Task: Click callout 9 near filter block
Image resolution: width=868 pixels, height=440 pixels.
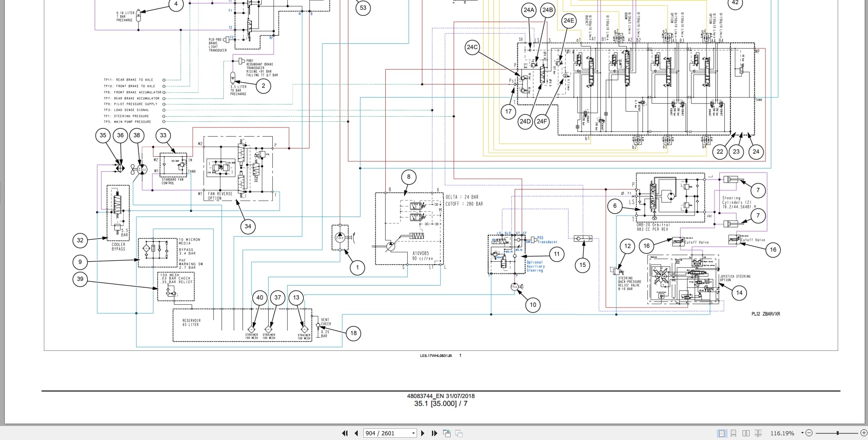Action: pyautogui.click(x=80, y=262)
